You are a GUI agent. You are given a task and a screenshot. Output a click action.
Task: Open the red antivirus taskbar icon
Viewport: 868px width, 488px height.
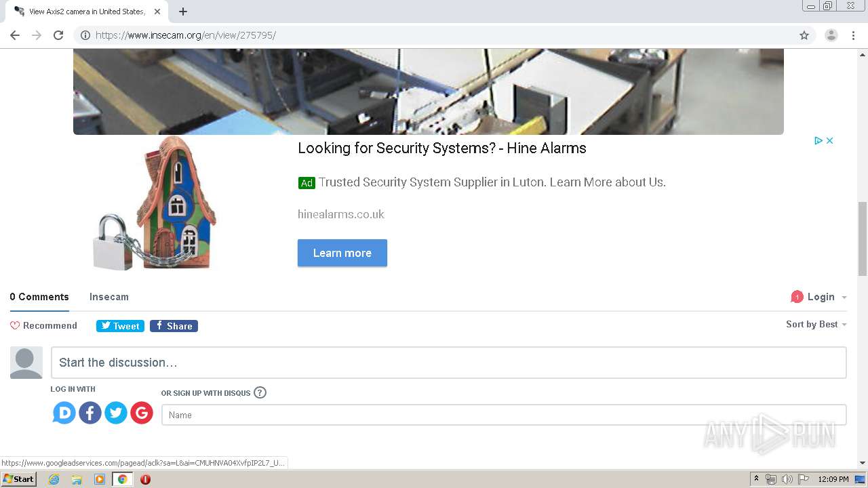(145, 479)
